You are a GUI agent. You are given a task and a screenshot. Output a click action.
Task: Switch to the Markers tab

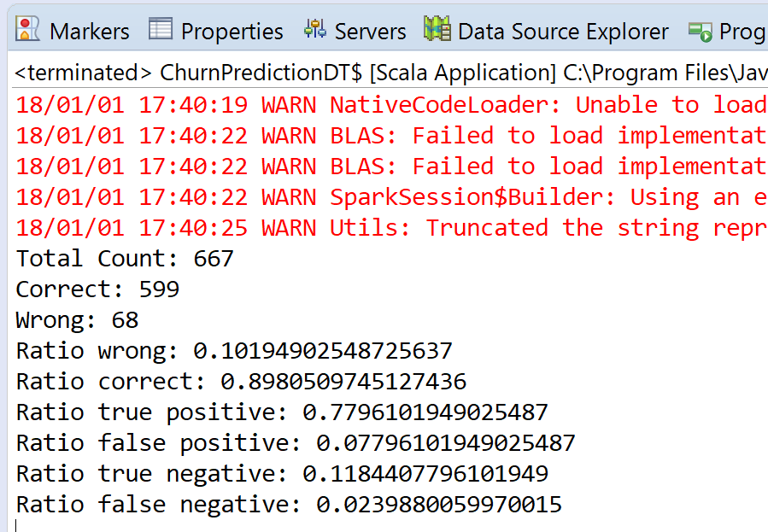(90, 32)
